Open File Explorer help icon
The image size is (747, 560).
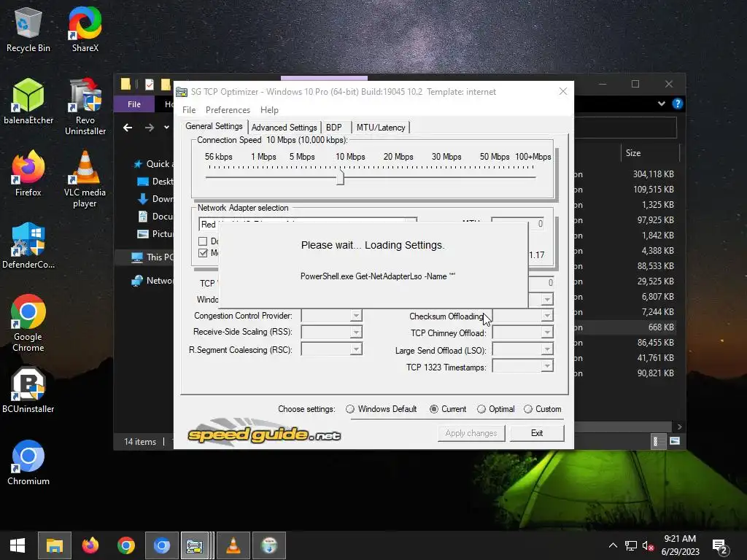click(678, 104)
